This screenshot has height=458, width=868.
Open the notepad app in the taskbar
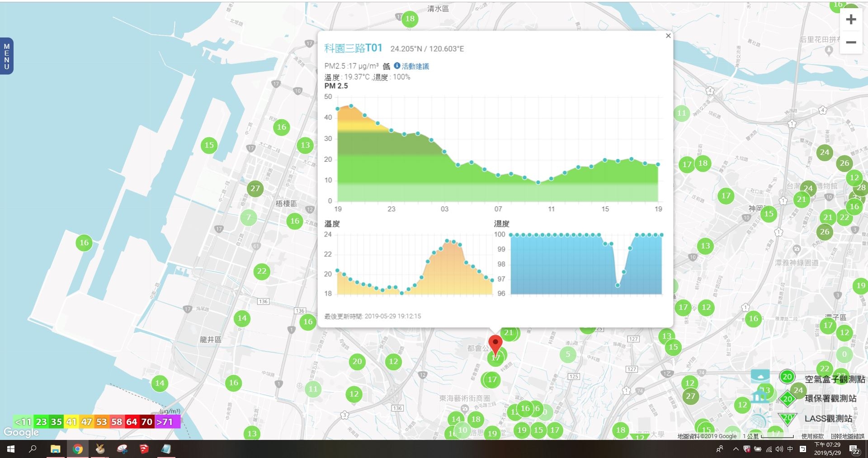tap(166, 449)
